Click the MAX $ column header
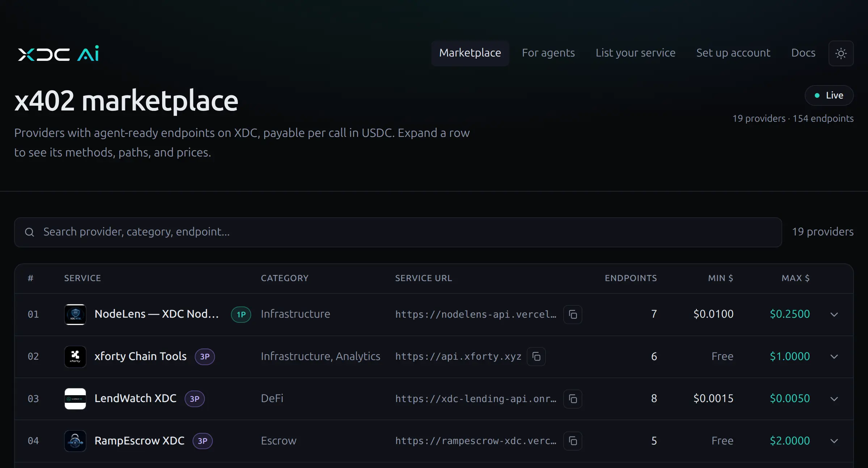The width and height of the screenshot is (868, 468). tap(795, 278)
